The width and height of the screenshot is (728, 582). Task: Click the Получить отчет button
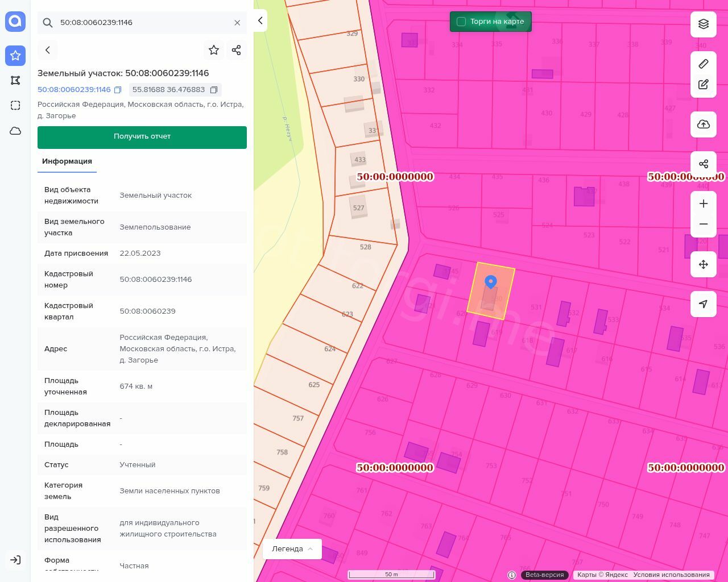click(142, 137)
